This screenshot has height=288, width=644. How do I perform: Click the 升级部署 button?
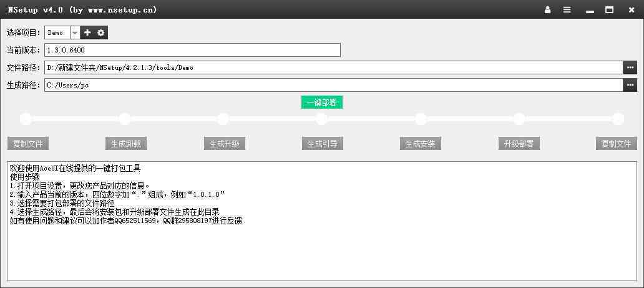(x=519, y=144)
